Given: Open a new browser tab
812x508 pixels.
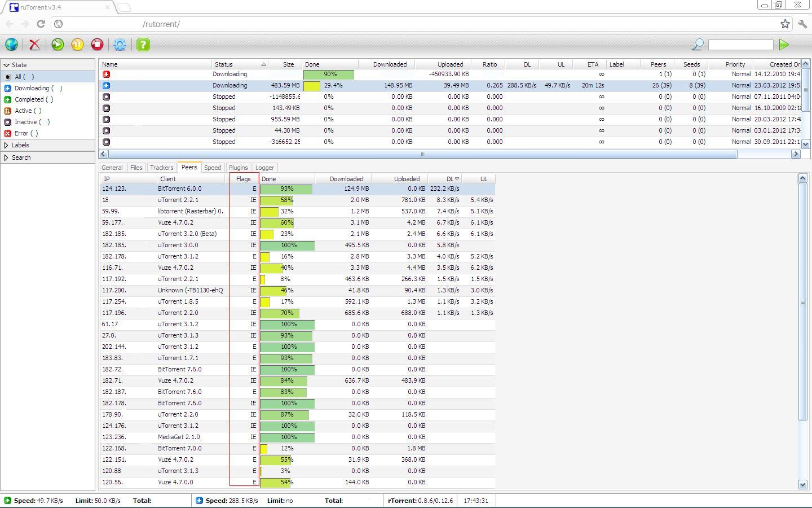Looking at the screenshot, I should click(125, 7).
